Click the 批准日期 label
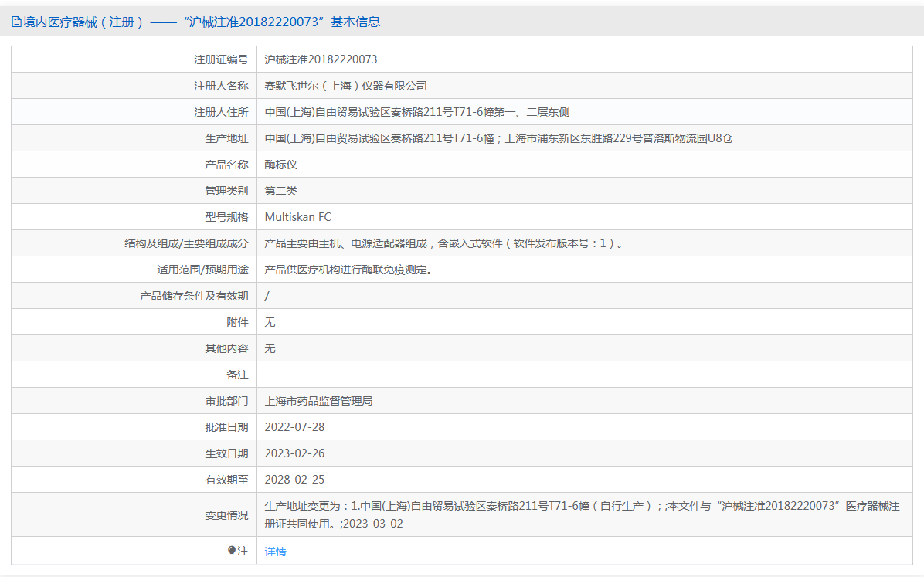Image resolution: width=924 pixels, height=577 pixels. pyautogui.click(x=226, y=427)
